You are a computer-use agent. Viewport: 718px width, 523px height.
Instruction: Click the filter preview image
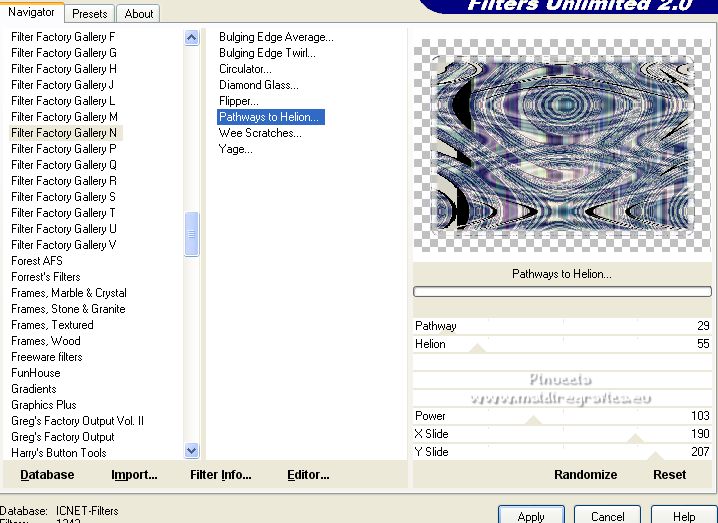tap(562, 145)
